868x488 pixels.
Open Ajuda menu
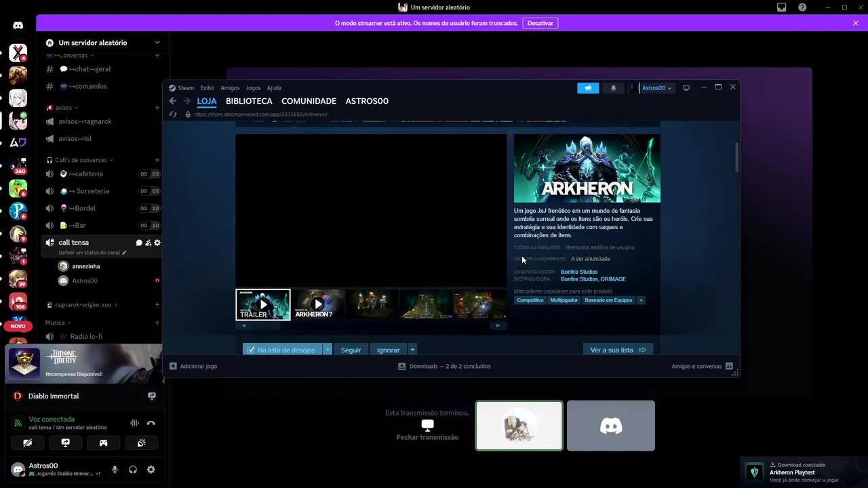pos(274,88)
